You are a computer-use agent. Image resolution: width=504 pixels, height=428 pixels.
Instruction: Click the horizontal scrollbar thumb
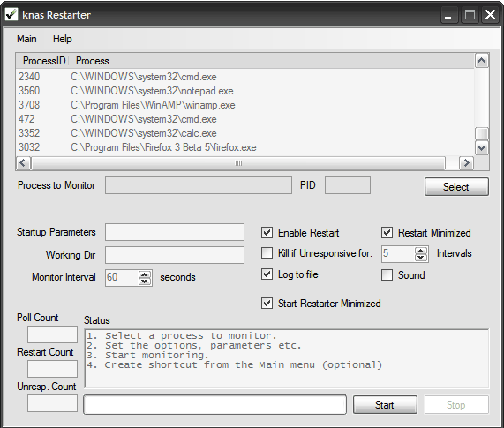click(238, 163)
